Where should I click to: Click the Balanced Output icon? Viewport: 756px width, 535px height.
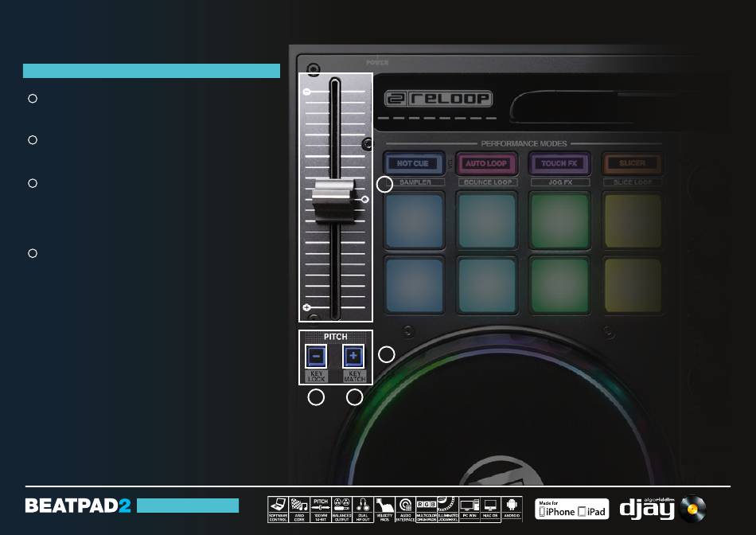coord(342,510)
